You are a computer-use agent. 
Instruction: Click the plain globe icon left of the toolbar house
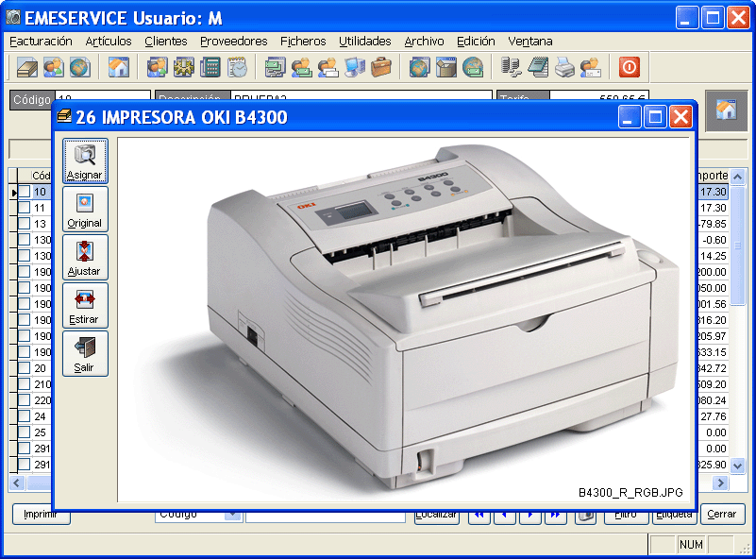click(79, 67)
